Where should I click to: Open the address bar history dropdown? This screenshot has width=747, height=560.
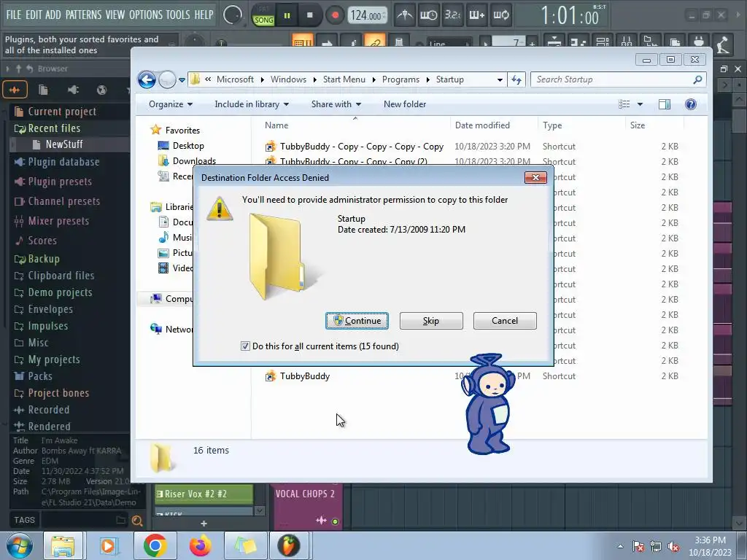coord(500,79)
